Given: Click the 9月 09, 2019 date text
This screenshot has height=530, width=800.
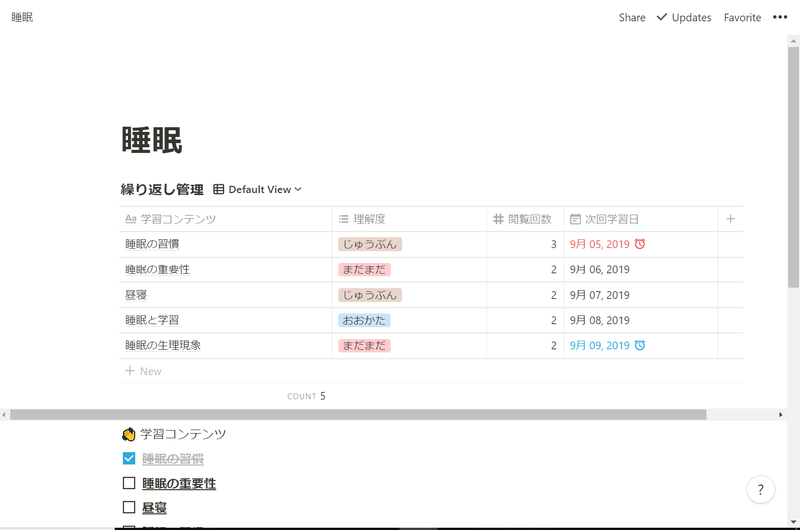Looking at the screenshot, I should 599,345.
